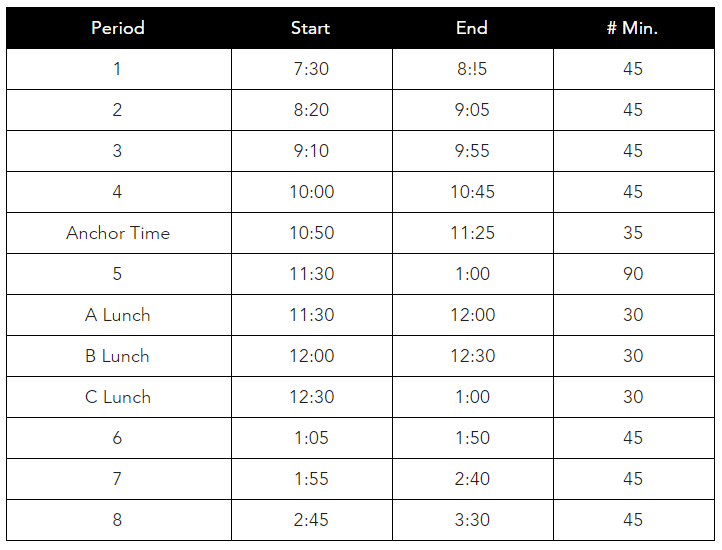
Task: Click the Start column header
Action: click(x=310, y=28)
